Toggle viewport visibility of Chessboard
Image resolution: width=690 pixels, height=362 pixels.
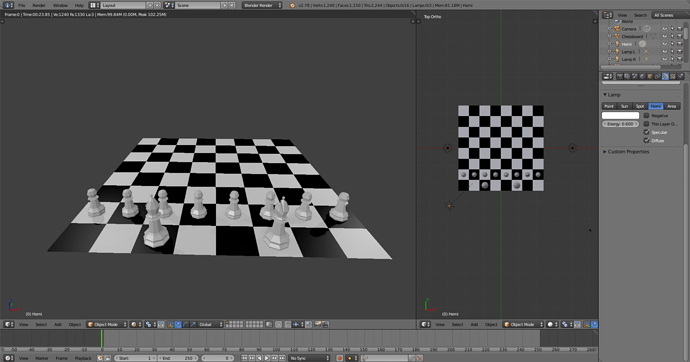pyautogui.click(x=665, y=37)
